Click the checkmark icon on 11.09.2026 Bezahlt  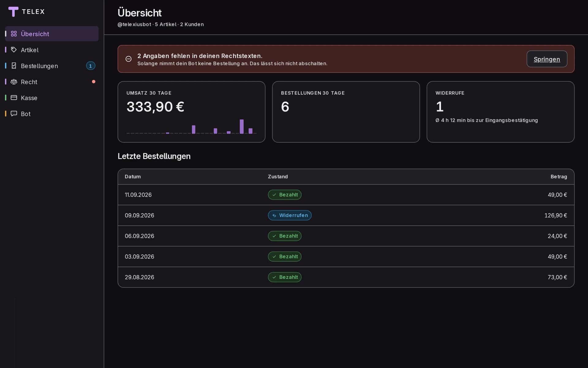274,195
